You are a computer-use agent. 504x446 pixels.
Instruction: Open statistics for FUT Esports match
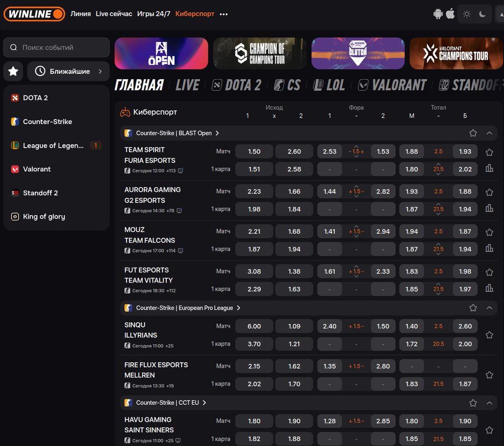[489, 288]
